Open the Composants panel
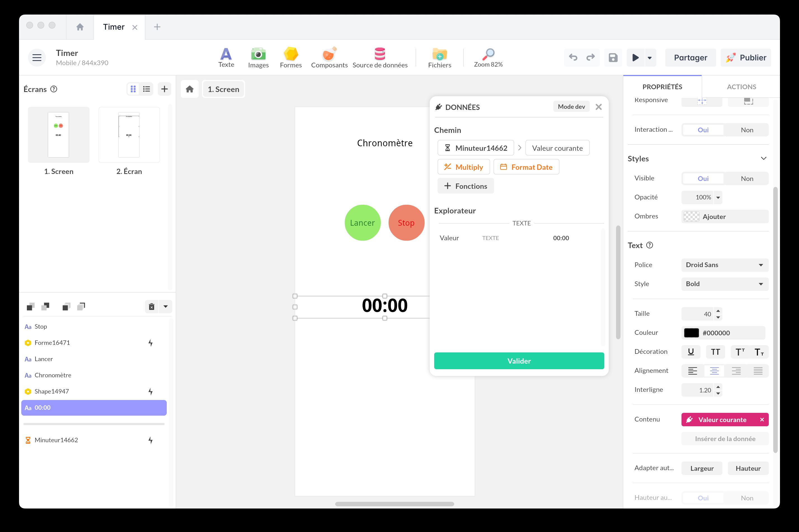 pyautogui.click(x=329, y=57)
